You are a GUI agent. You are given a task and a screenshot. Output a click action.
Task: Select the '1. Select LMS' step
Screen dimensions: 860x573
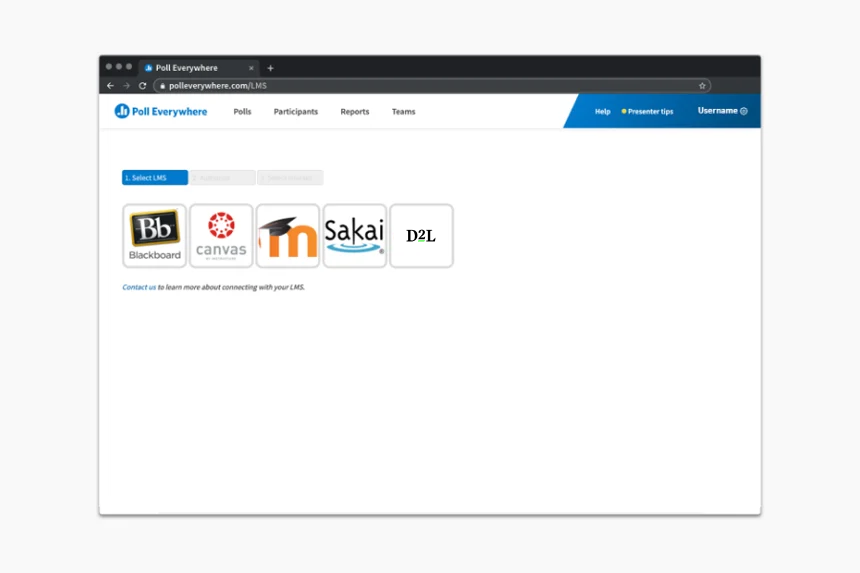[155, 178]
